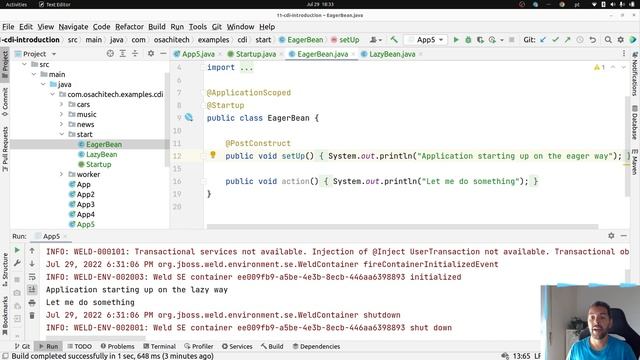
Task: Expand all in Project panel
Action: point(122,53)
